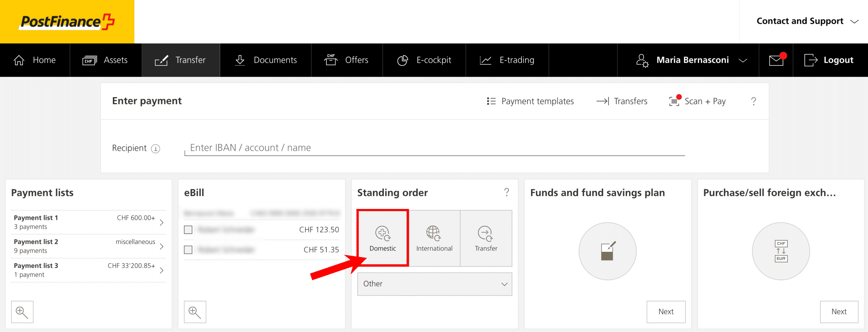Click the PostFinance logo
The height and width of the screenshot is (332, 868).
[67, 22]
